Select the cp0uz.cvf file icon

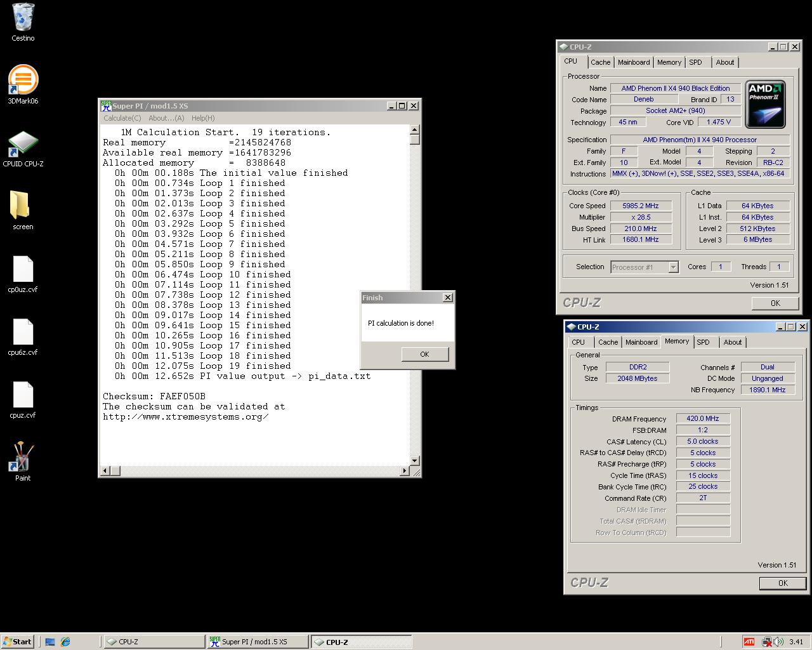[x=23, y=274]
